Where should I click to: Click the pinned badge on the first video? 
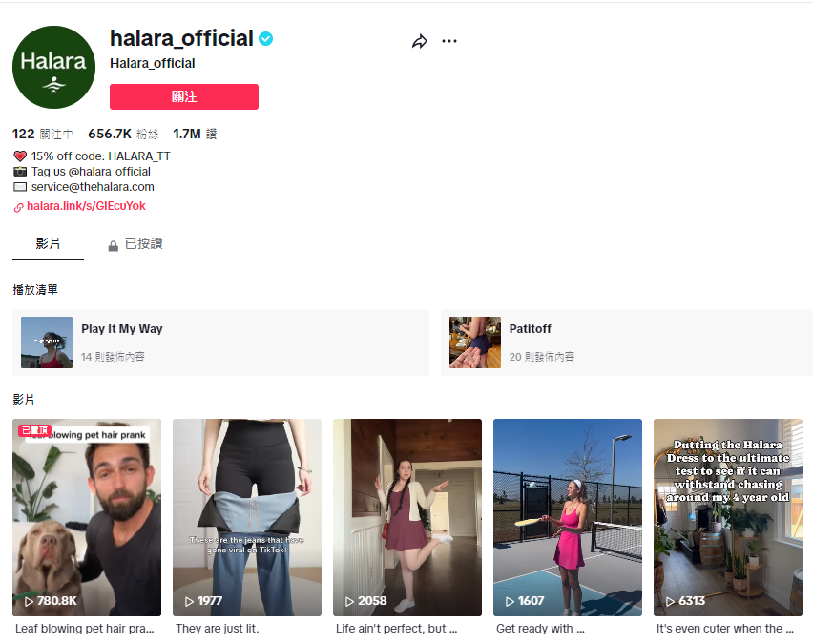click(x=34, y=430)
